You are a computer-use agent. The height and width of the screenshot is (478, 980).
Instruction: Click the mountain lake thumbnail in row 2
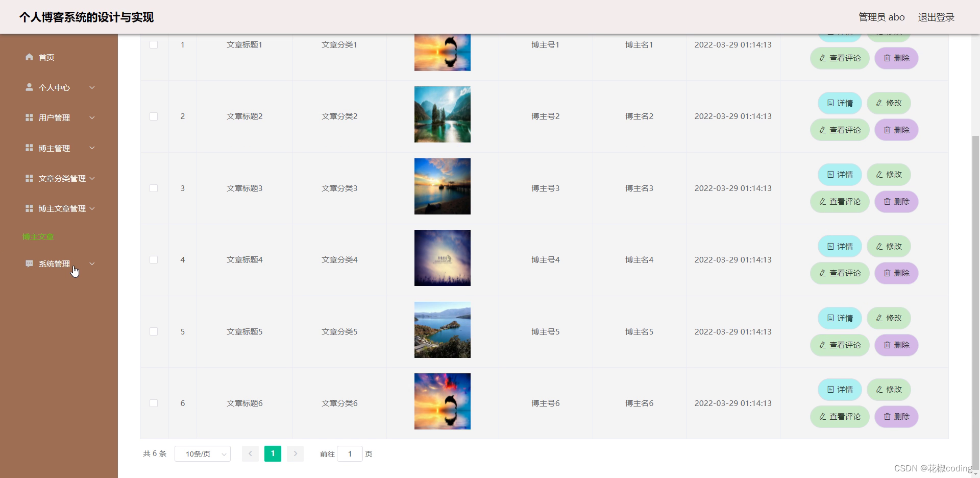coord(442,114)
